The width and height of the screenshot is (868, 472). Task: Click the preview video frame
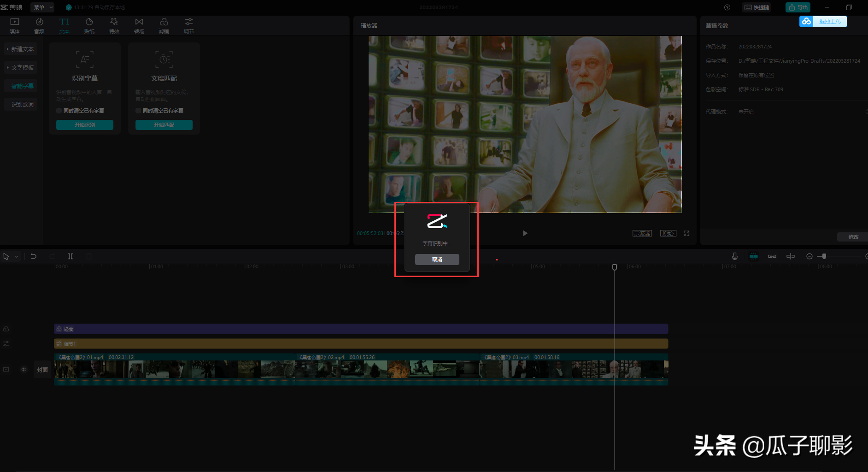pos(525,124)
